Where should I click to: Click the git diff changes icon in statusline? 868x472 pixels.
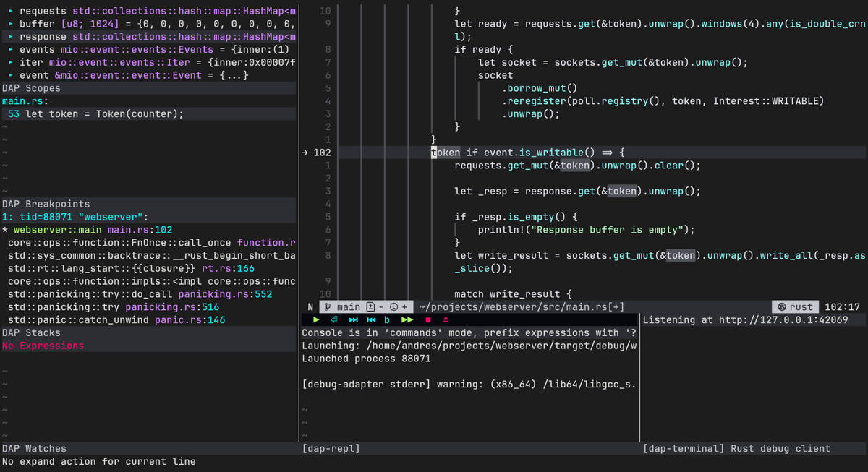[370, 307]
